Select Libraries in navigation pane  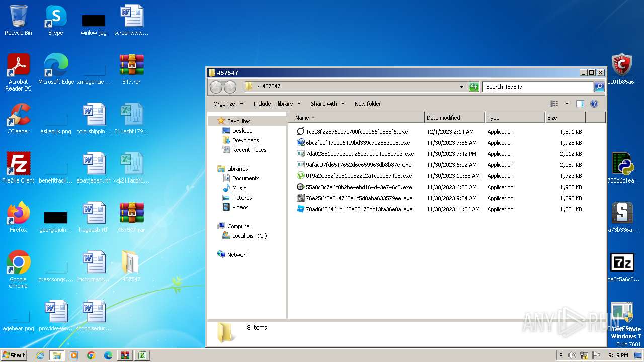237,169
